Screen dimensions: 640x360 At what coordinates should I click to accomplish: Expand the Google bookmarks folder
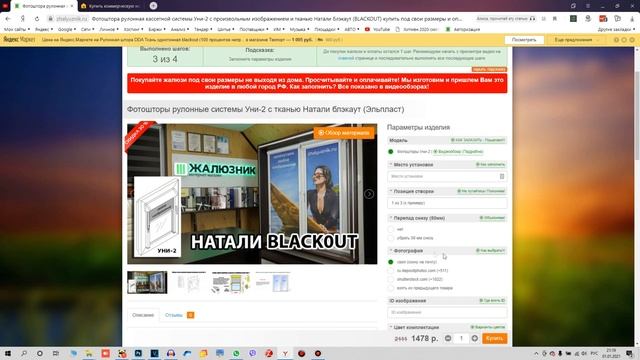[67, 29]
